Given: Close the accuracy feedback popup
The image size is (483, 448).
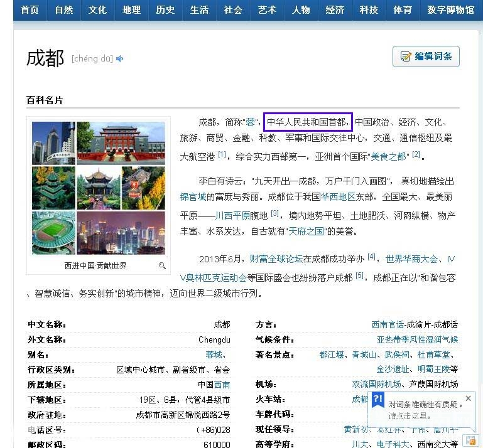Looking at the screenshot, I should tap(468, 398).
